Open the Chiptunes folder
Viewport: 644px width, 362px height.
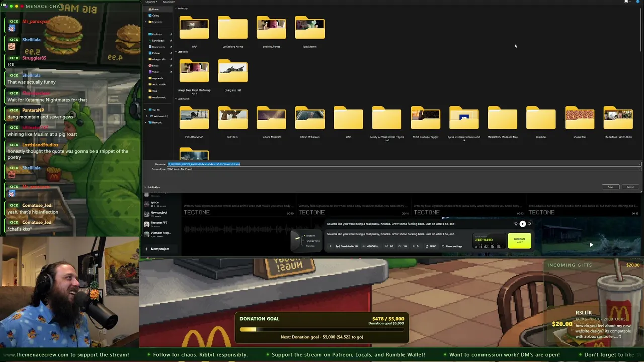541,122
